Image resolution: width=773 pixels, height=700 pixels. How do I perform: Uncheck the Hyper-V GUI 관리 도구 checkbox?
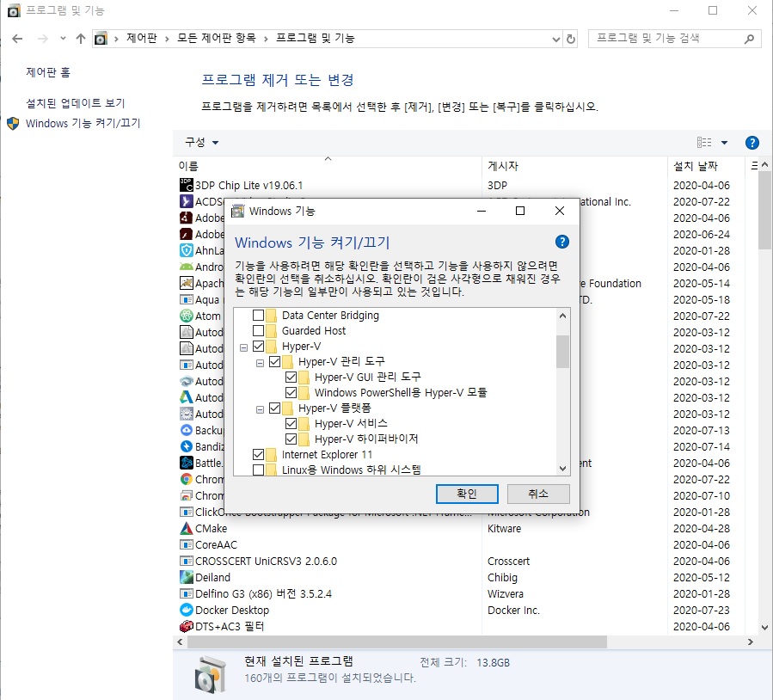(x=291, y=378)
